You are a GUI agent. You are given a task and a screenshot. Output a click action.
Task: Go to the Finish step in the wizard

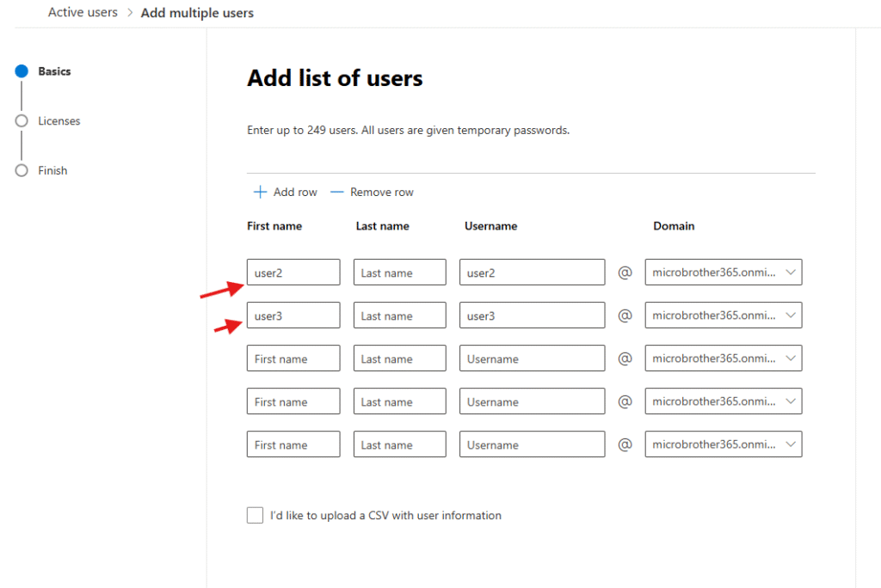coord(52,170)
